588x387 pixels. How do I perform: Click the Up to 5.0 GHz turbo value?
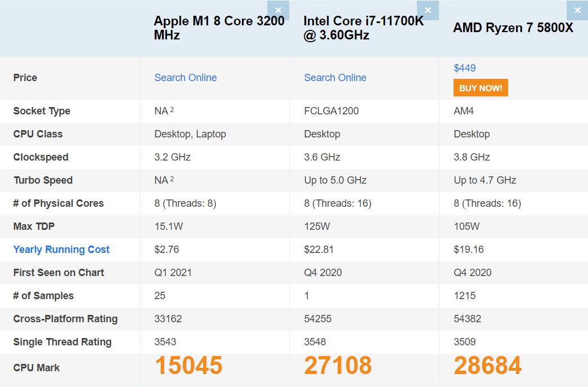pos(335,181)
